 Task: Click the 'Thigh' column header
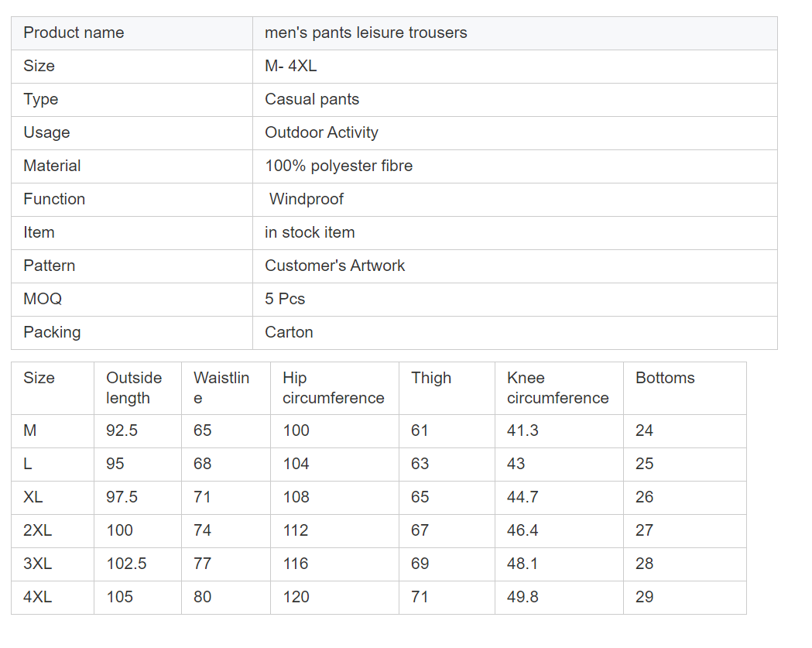click(431, 378)
